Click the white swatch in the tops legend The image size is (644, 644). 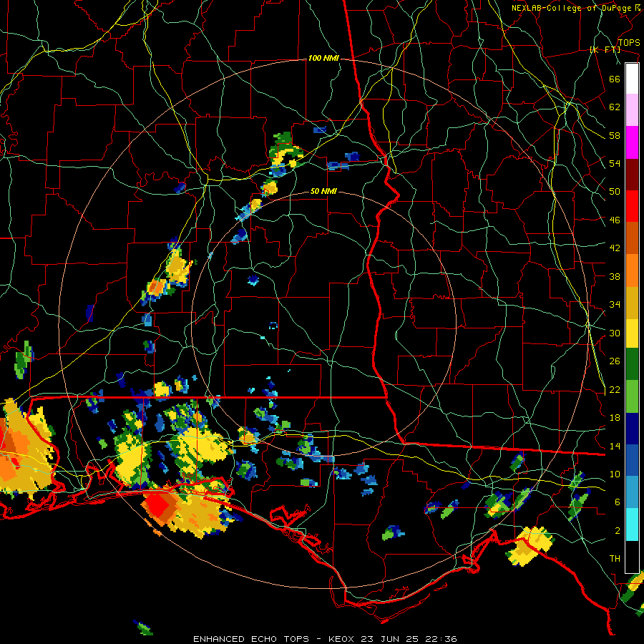(632, 79)
